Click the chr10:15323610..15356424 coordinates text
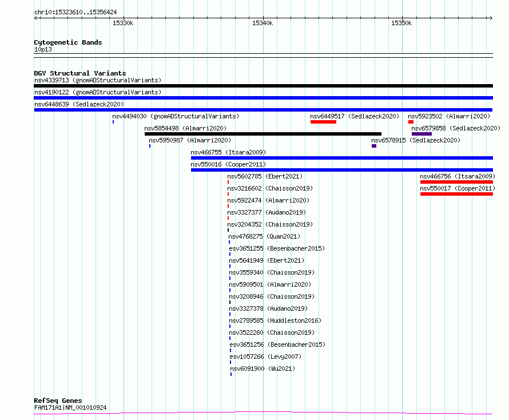 75,13
